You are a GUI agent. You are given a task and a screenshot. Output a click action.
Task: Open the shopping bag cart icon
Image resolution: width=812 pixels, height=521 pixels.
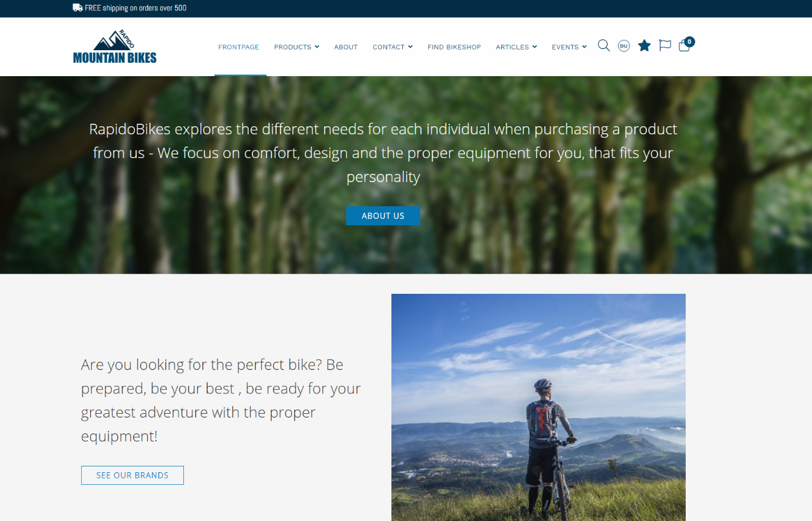tap(684, 46)
